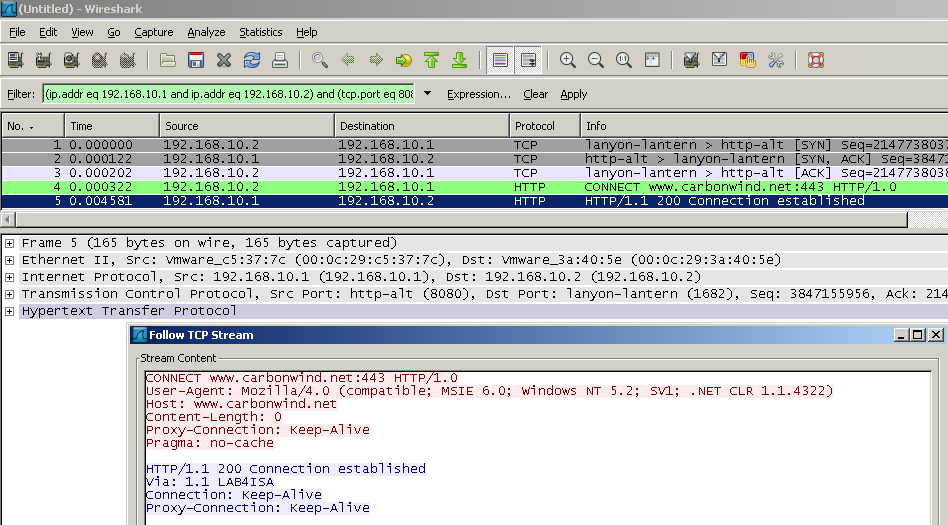Click into the display filter field

(x=229, y=94)
